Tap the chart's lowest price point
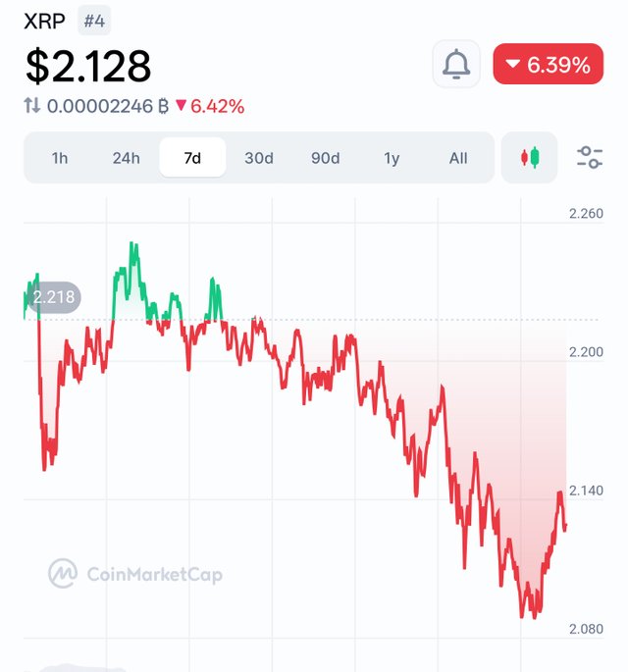Viewport: 628px width, 672px height. 535,617
